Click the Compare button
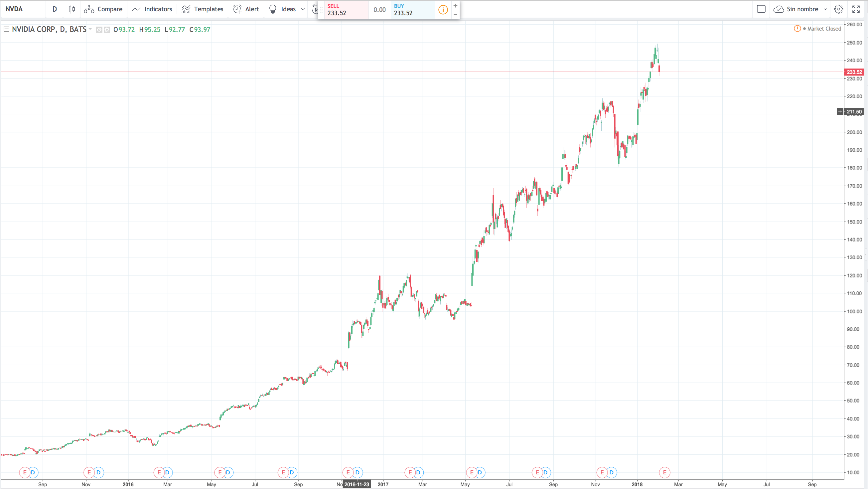This screenshot has width=868, height=489. point(103,9)
